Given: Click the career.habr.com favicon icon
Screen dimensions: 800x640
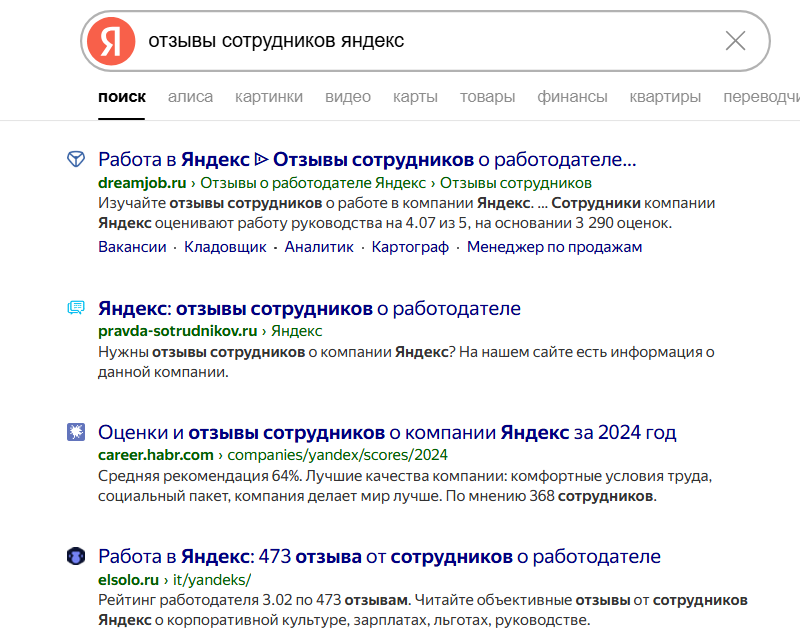Looking at the screenshot, I should [x=76, y=432].
